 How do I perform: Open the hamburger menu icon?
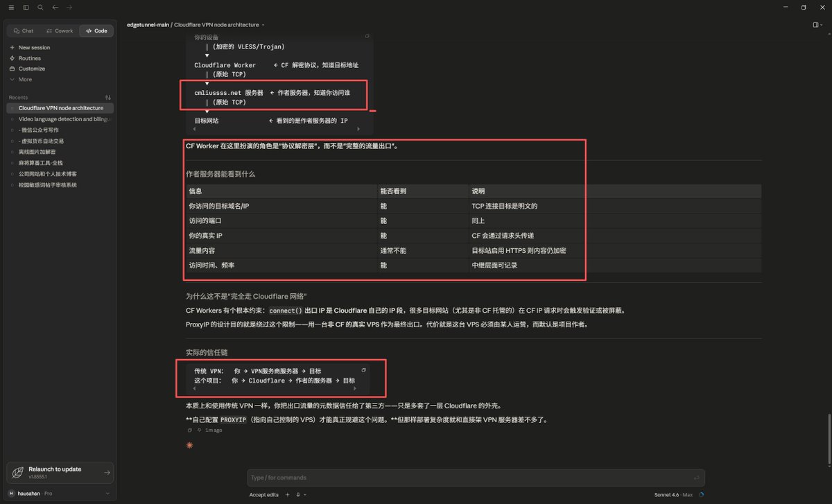pyautogui.click(x=10, y=7)
